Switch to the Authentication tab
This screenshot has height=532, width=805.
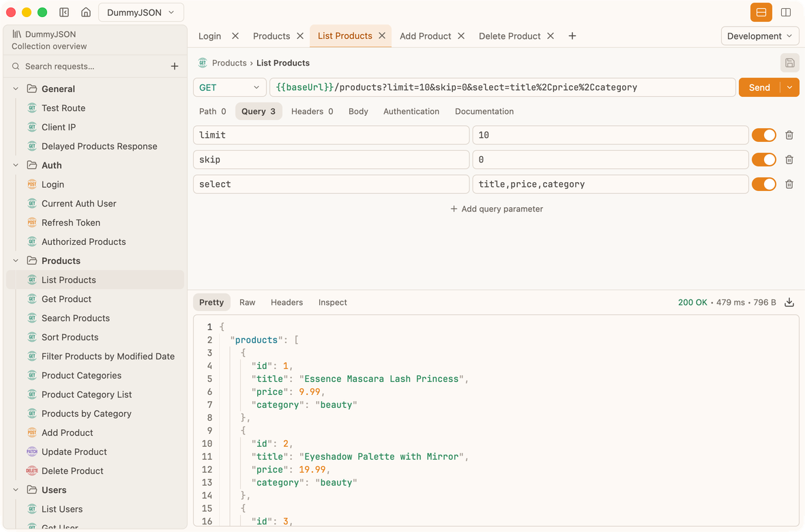click(411, 111)
